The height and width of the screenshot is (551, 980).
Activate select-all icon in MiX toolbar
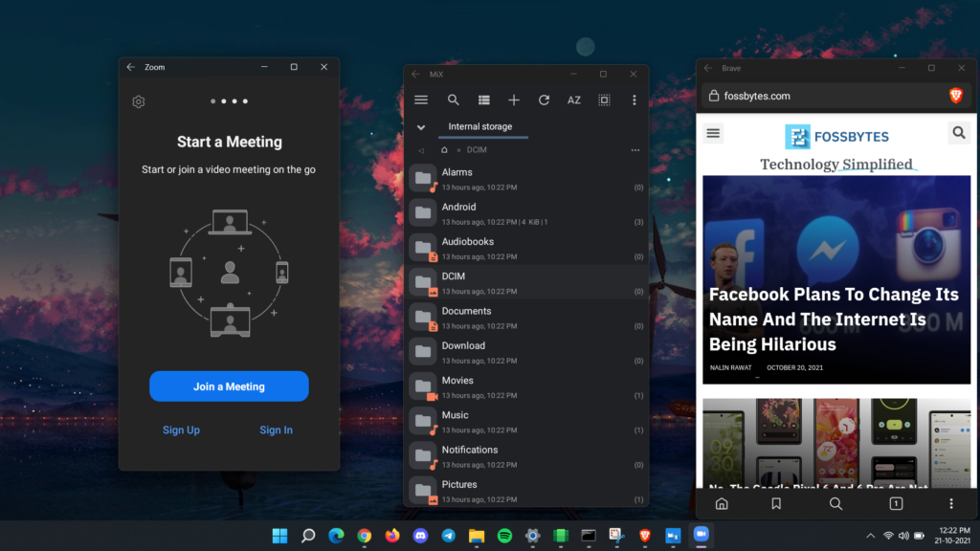604,99
